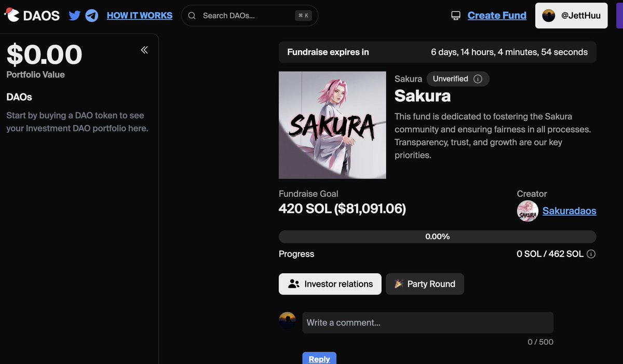Open the Sakura fund cover image

[x=332, y=125]
